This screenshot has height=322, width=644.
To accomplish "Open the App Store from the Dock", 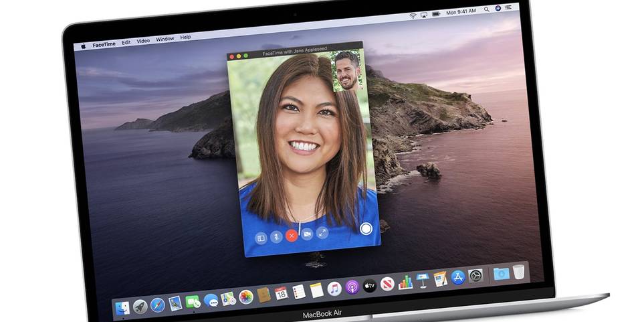I will click(458, 277).
